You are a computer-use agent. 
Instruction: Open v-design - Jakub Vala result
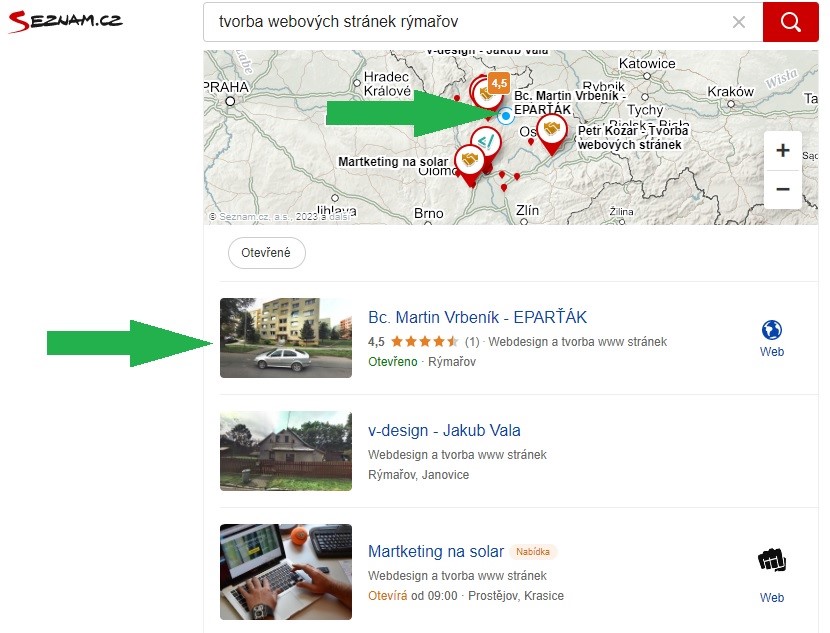tap(444, 430)
